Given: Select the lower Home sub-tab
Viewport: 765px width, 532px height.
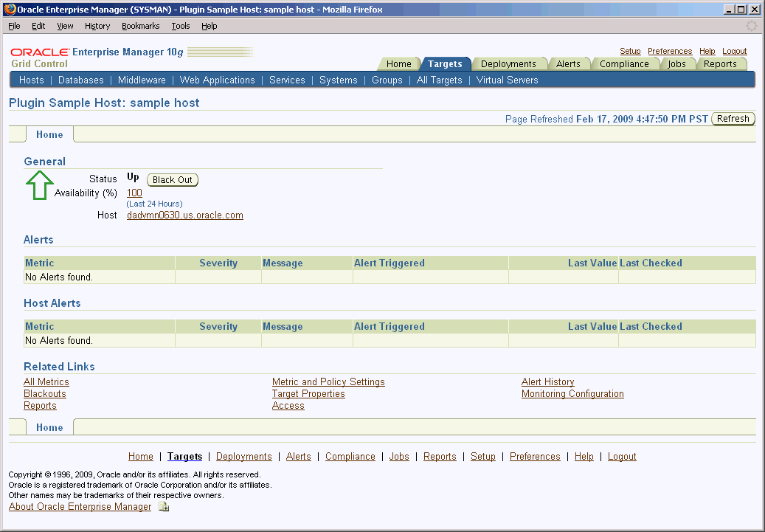Looking at the screenshot, I should coord(49,427).
